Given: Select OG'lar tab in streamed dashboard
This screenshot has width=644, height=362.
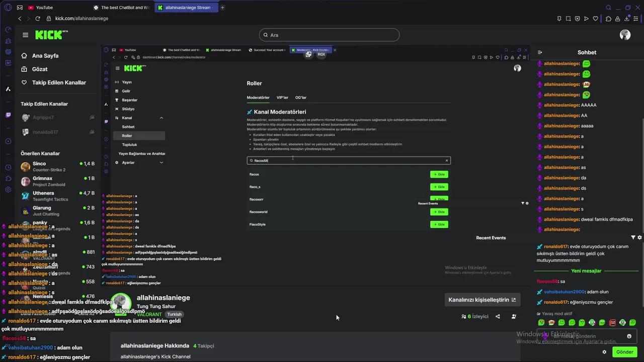Looking at the screenshot, I should (301, 98).
